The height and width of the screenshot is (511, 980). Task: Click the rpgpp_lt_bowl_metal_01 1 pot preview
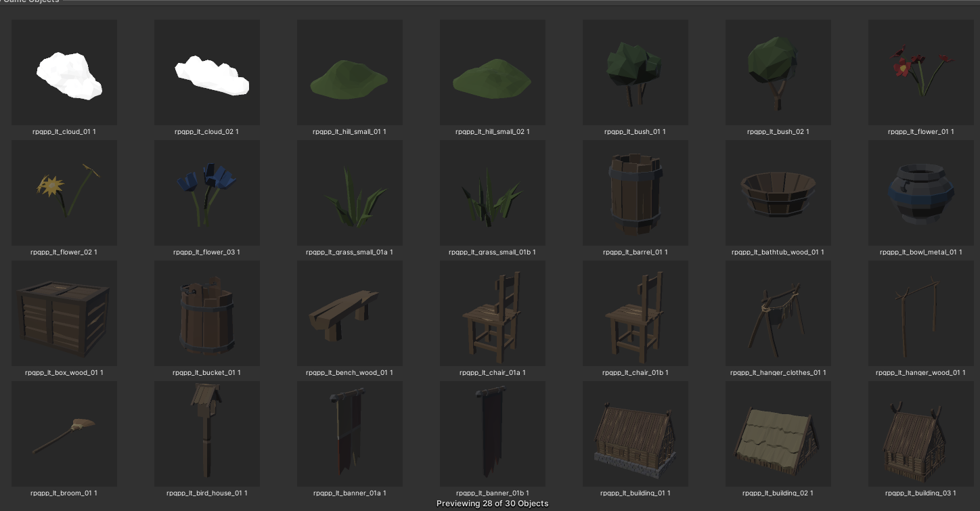(921, 193)
